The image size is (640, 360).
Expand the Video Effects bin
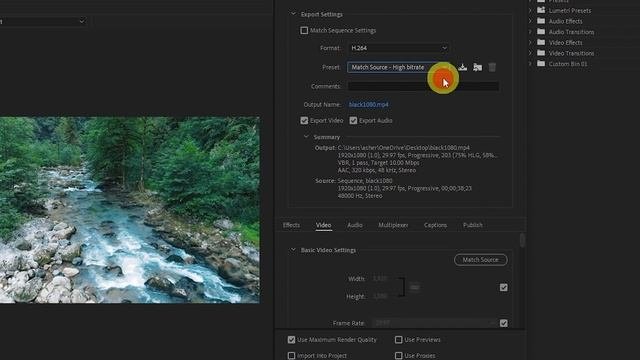tap(530, 42)
